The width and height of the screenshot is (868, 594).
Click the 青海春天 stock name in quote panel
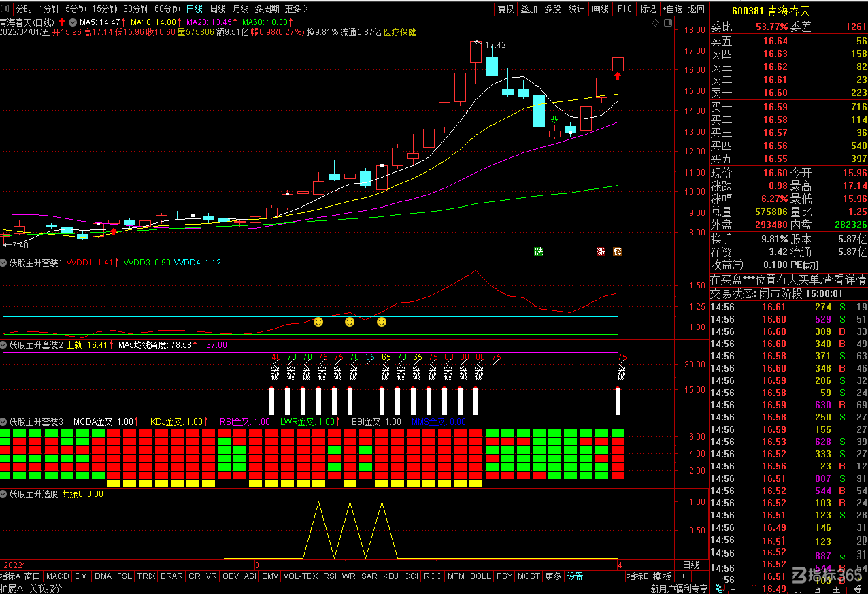click(788, 11)
